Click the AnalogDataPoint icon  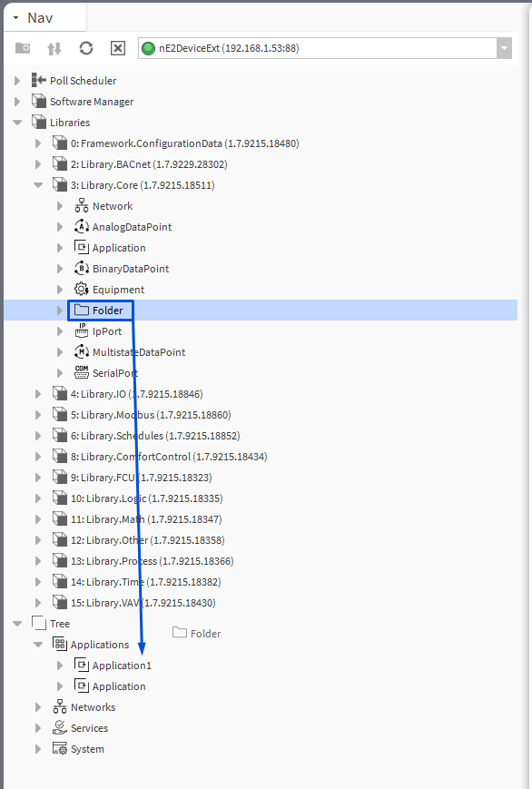81,226
